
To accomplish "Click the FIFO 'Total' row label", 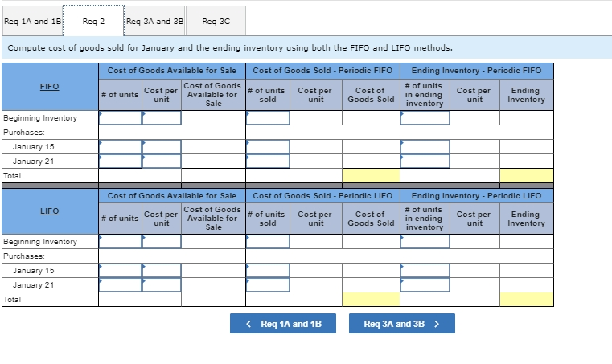I will 12,175.
